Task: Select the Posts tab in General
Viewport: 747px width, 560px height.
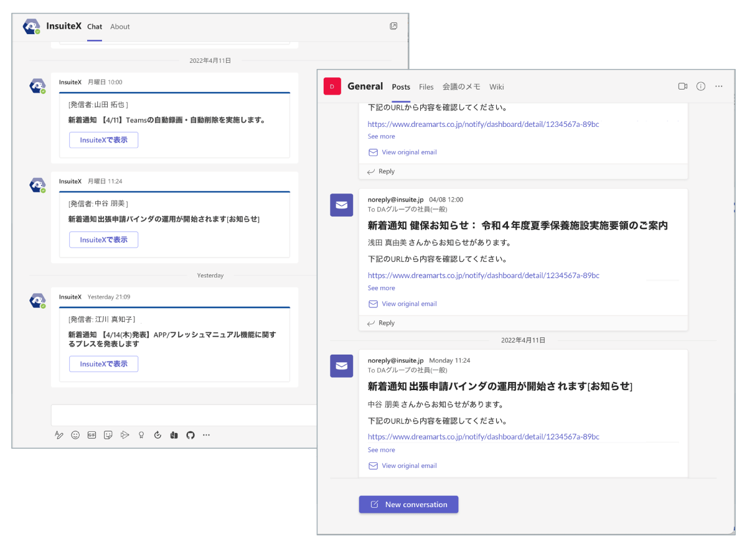Action: coord(401,87)
